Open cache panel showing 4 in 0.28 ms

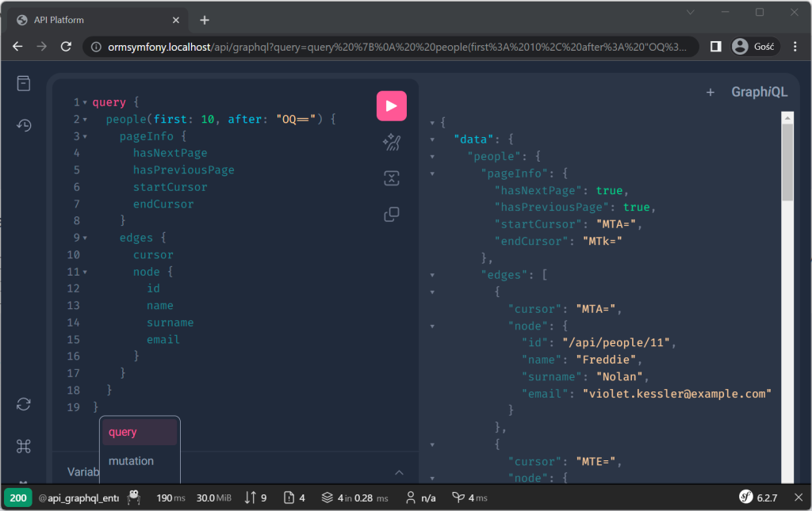point(354,498)
